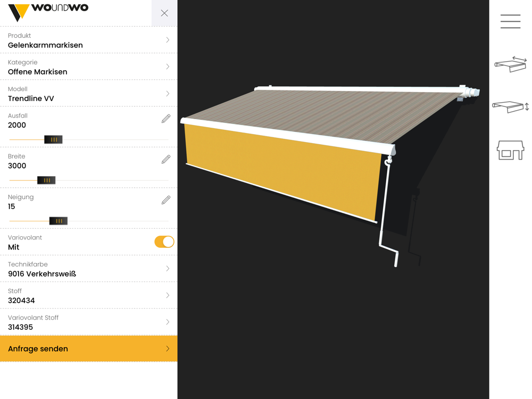Click the awning extend/retract icon
532x399 pixels.
pyautogui.click(x=511, y=64)
